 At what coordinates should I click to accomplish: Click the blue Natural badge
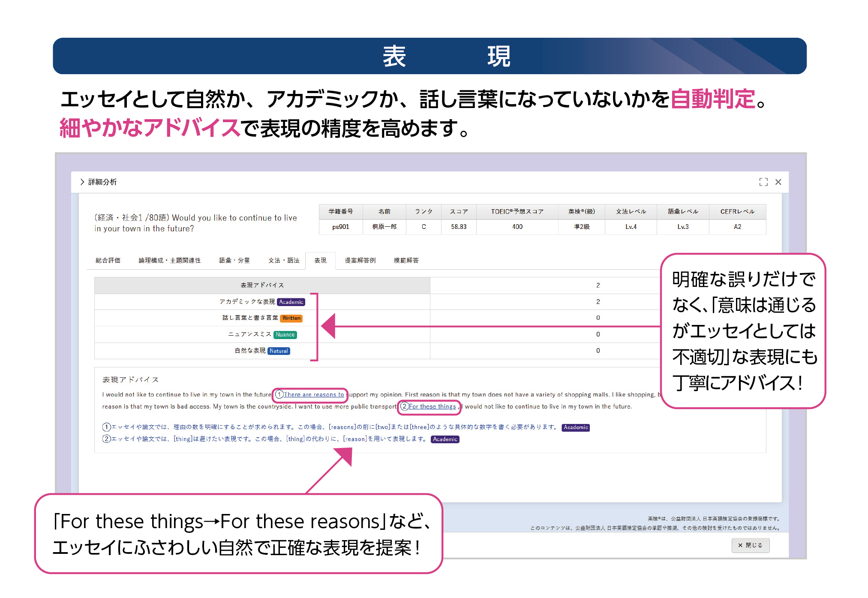click(279, 351)
